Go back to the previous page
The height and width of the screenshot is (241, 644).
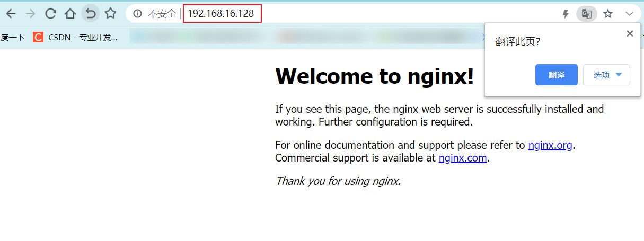[11, 14]
